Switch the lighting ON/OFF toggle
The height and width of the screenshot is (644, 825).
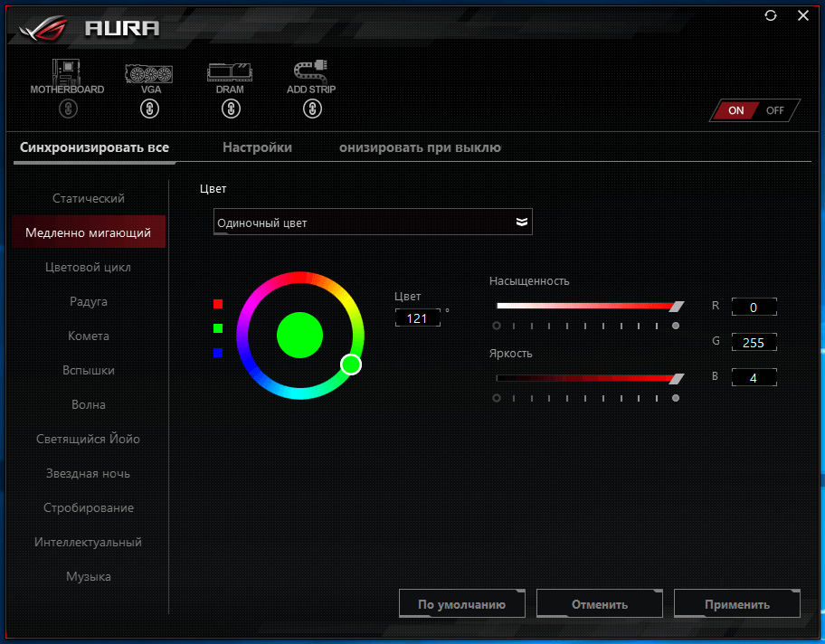[755, 110]
